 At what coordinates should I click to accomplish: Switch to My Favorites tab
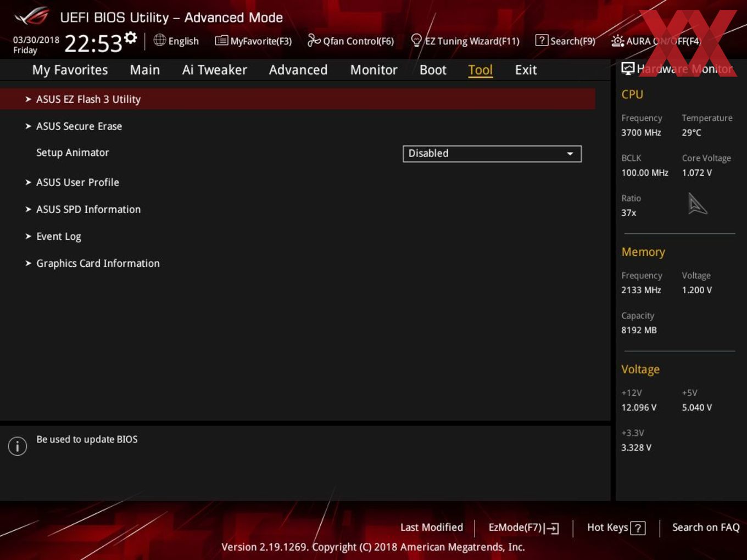coord(70,70)
